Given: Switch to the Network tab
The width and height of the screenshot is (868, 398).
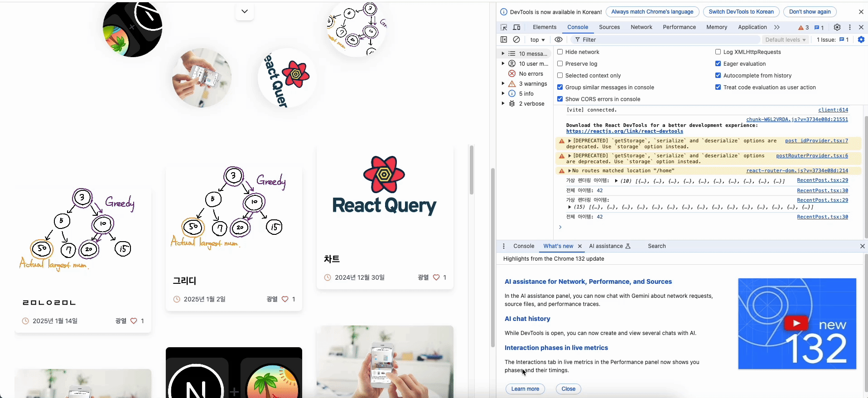Looking at the screenshot, I should point(641,27).
